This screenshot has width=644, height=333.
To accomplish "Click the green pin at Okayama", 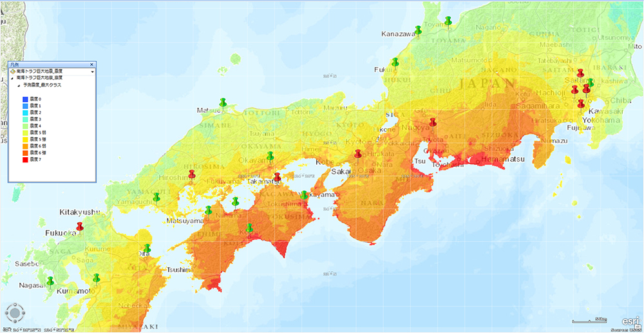I will (270, 156).
